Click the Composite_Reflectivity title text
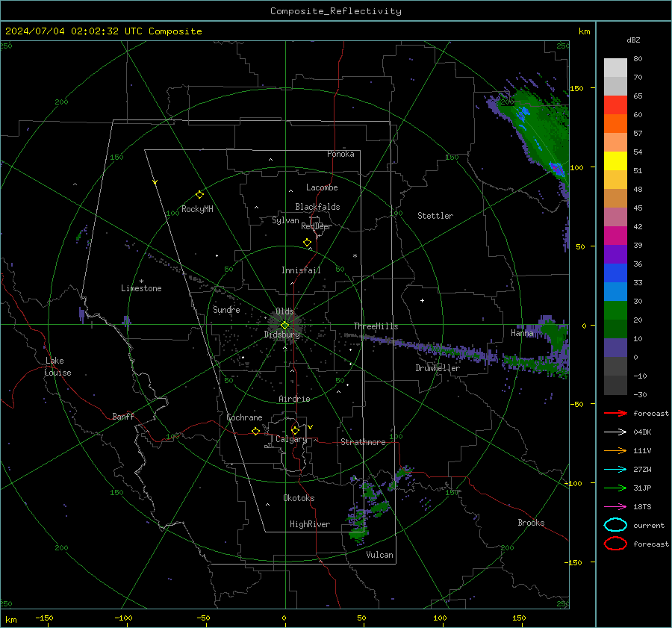This screenshot has width=672, height=628. click(336, 11)
